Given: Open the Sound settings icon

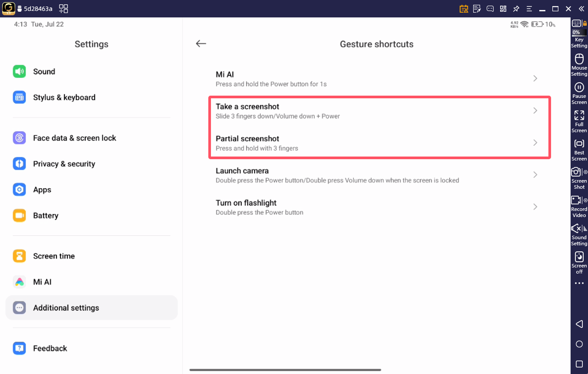Looking at the screenshot, I should coord(19,71).
